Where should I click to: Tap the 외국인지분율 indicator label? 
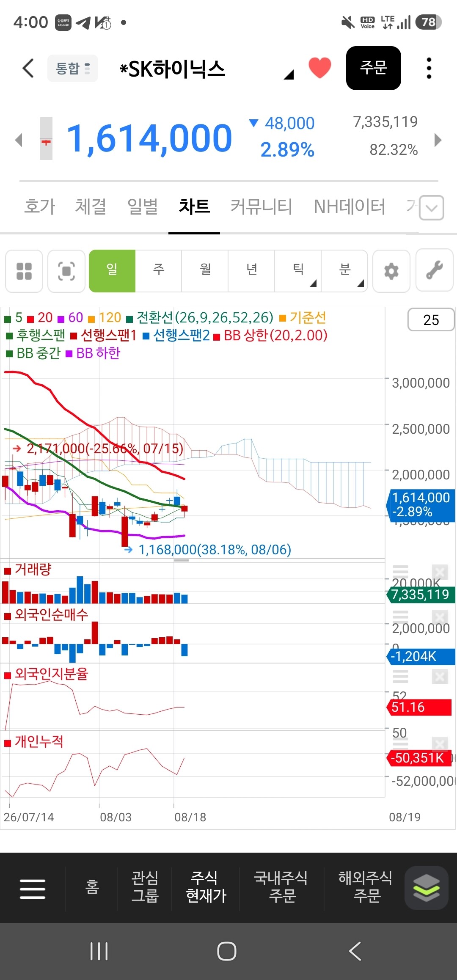46,674
